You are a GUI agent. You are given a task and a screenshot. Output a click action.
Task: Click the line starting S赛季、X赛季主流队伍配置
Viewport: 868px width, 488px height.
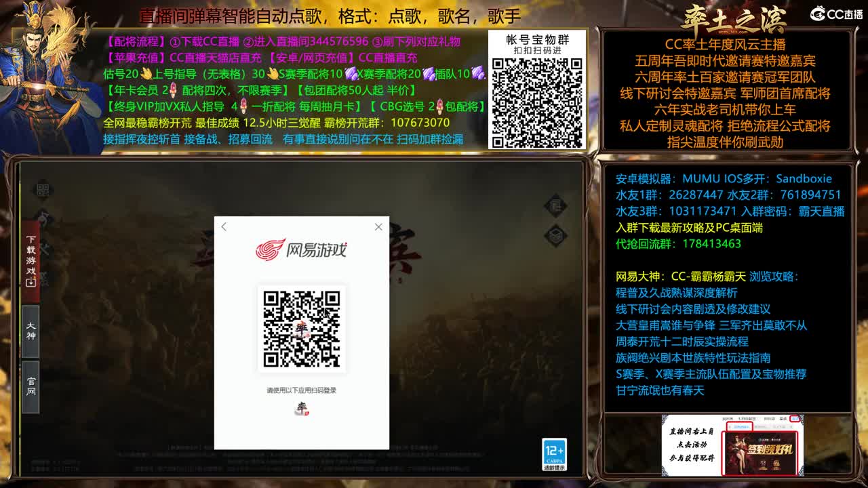tap(711, 374)
